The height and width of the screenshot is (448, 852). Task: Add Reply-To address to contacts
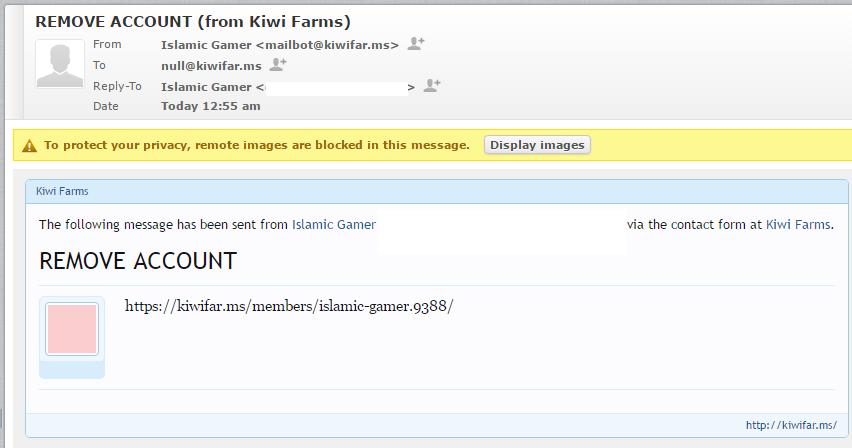[431, 85]
